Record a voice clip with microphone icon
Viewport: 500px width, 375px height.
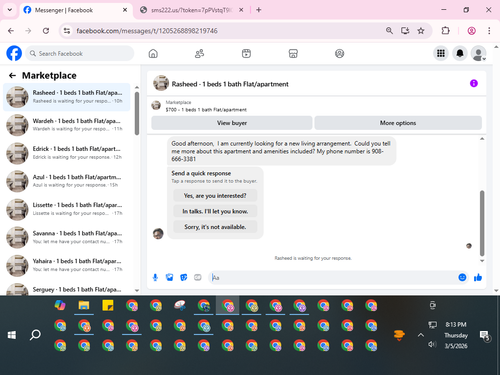click(155, 277)
